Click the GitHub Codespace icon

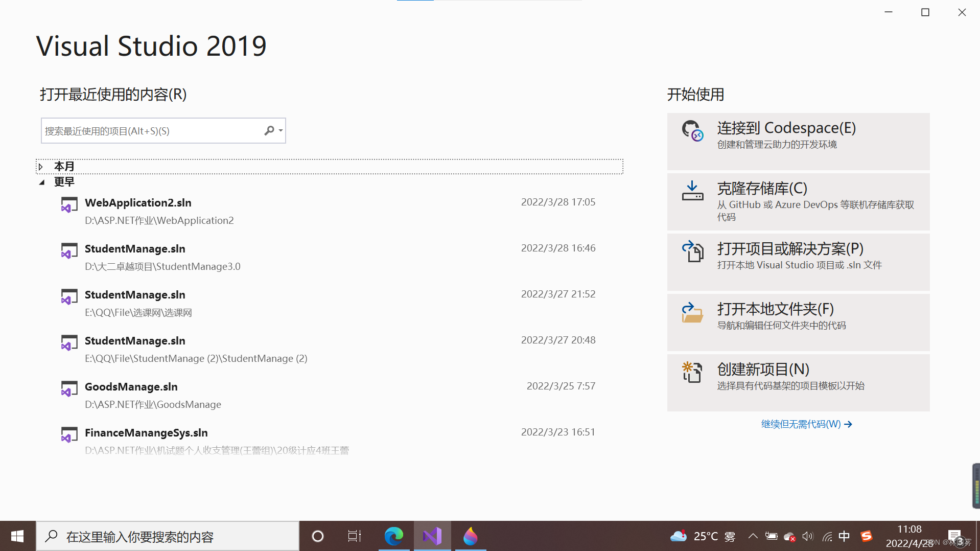pos(692,131)
